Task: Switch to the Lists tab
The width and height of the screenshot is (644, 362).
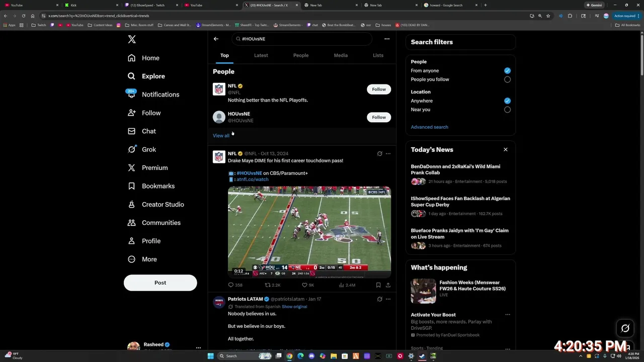Action: pos(378,55)
